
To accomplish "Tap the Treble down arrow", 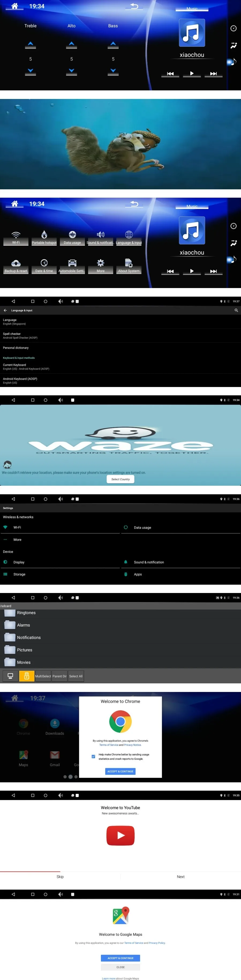I will point(31,71).
